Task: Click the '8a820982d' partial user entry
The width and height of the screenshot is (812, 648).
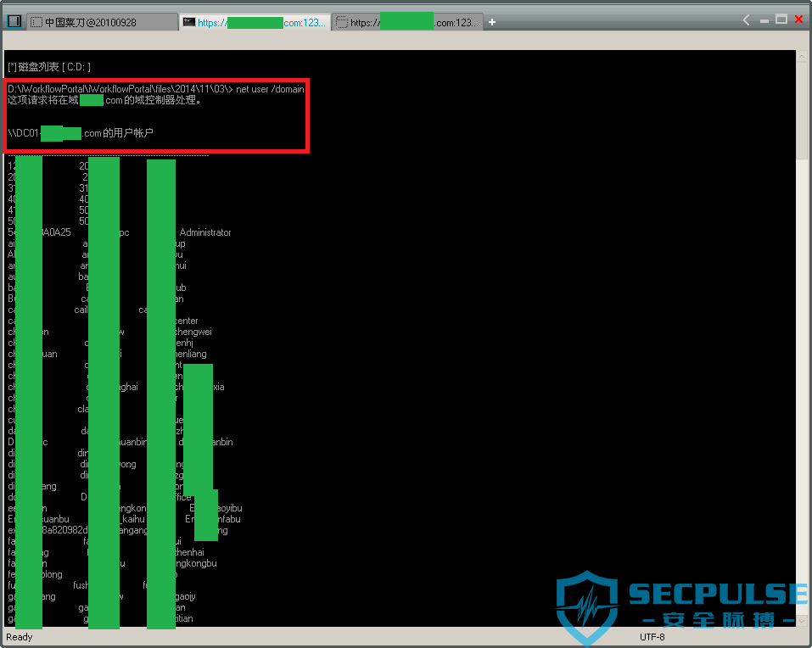Action: pos(64,530)
